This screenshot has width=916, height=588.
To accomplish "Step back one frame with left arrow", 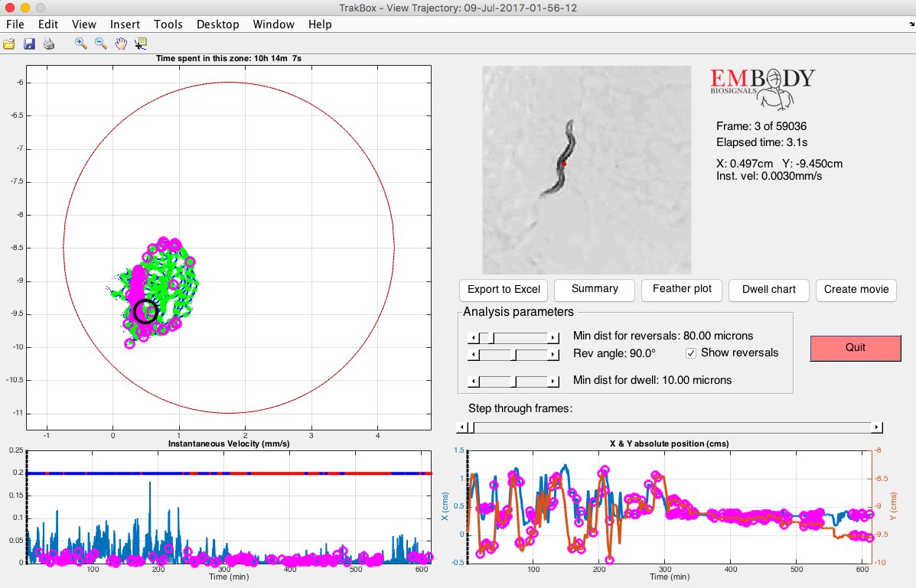I will coord(462,427).
